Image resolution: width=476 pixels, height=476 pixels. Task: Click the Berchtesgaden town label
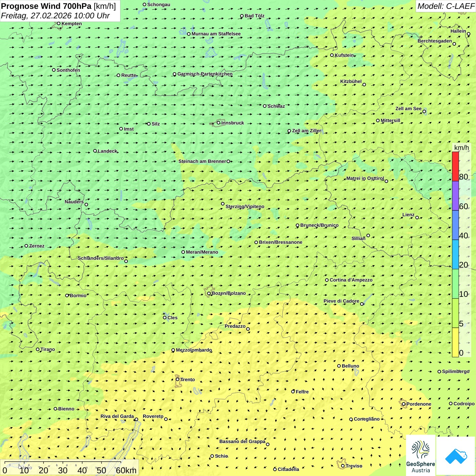[x=435, y=41]
